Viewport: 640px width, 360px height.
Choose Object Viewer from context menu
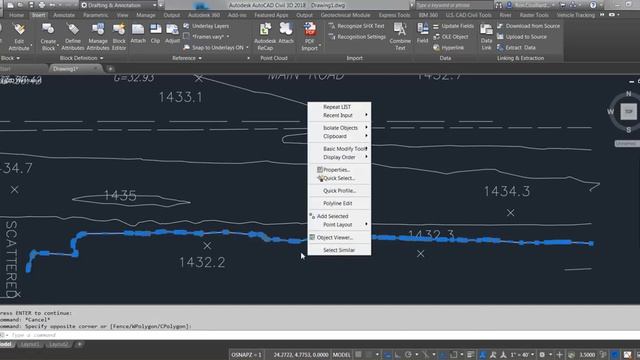339,237
